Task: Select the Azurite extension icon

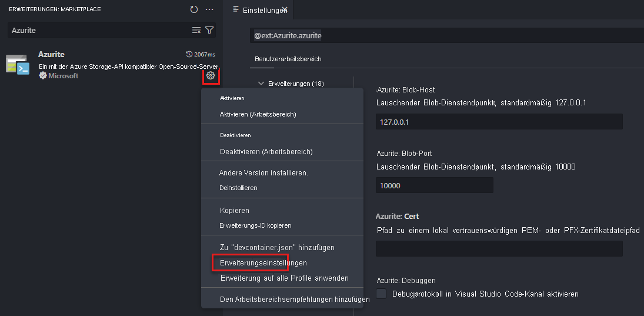Action: click(17, 65)
